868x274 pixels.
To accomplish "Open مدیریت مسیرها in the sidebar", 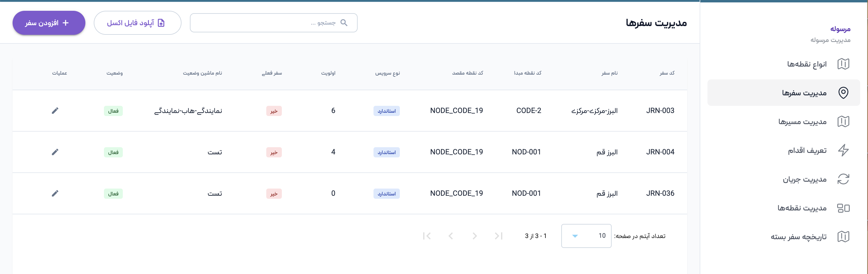I will point(802,121).
